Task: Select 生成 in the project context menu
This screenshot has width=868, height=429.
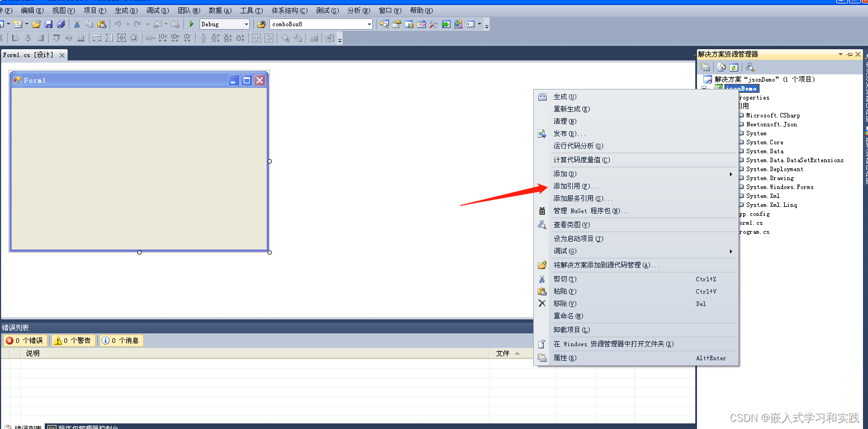Action: coord(636,97)
